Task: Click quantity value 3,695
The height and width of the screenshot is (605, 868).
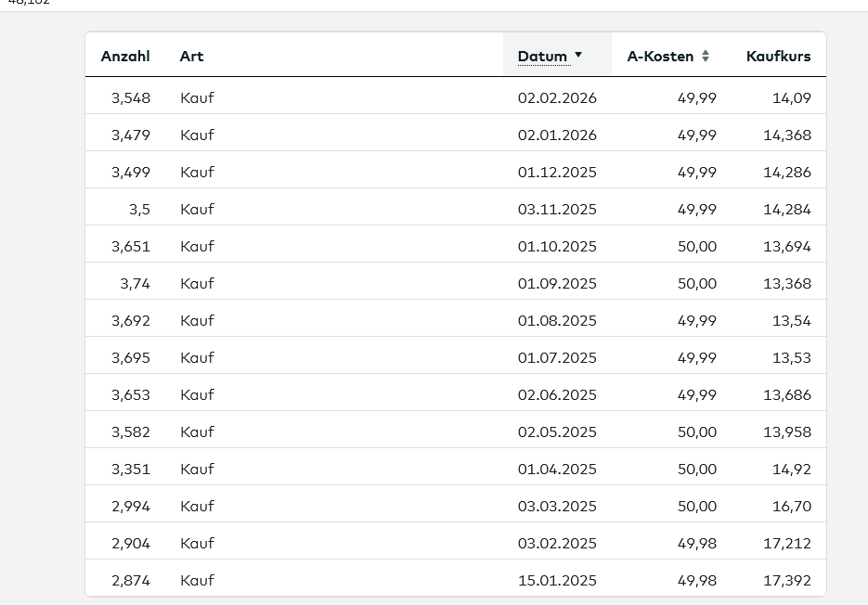Action: [131, 357]
